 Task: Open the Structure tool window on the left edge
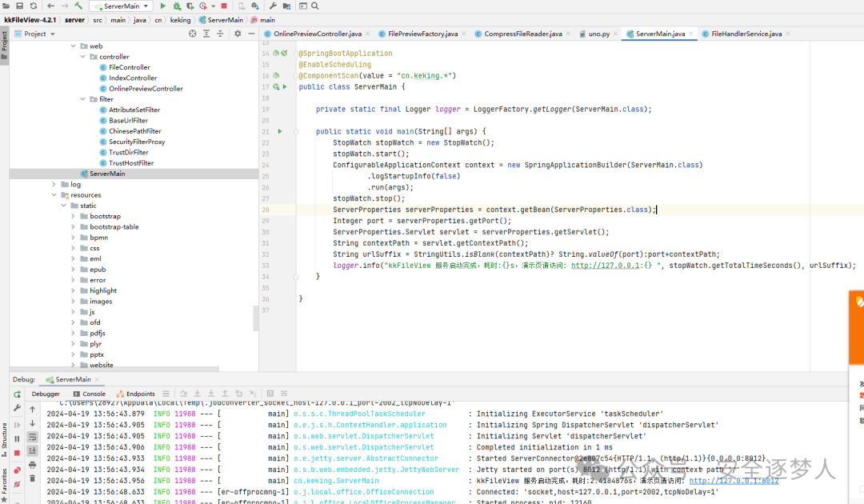click(x=5, y=439)
